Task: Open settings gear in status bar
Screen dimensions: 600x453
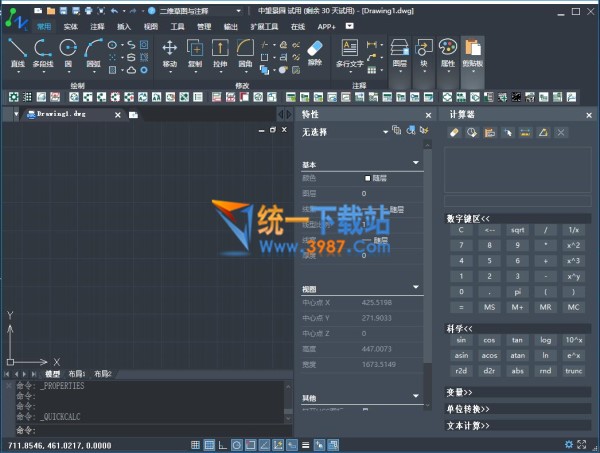Action: click(x=569, y=444)
